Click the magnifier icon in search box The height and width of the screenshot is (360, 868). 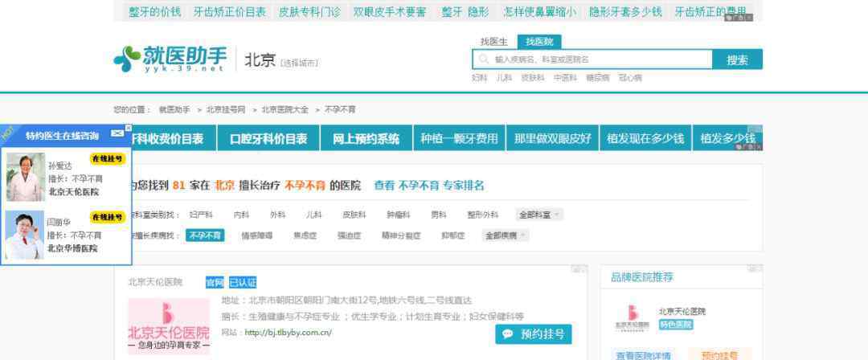pyautogui.click(x=484, y=59)
